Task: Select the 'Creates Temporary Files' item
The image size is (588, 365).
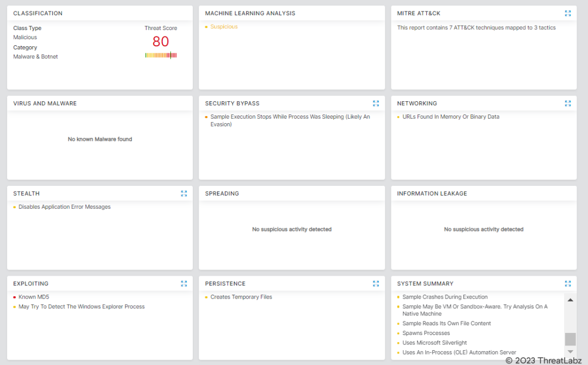Action: click(x=241, y=297)
